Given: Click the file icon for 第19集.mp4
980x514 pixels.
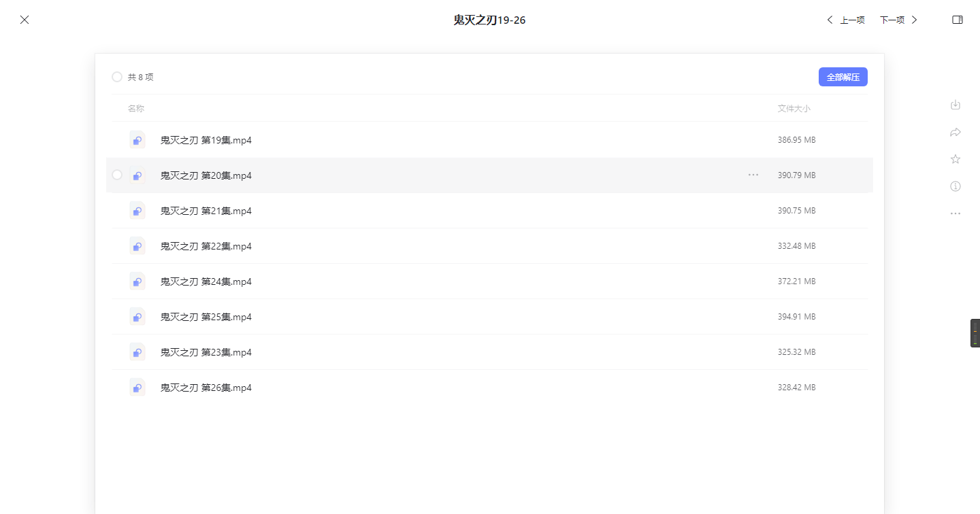Looking at the screenshot, I should (137, 140).
